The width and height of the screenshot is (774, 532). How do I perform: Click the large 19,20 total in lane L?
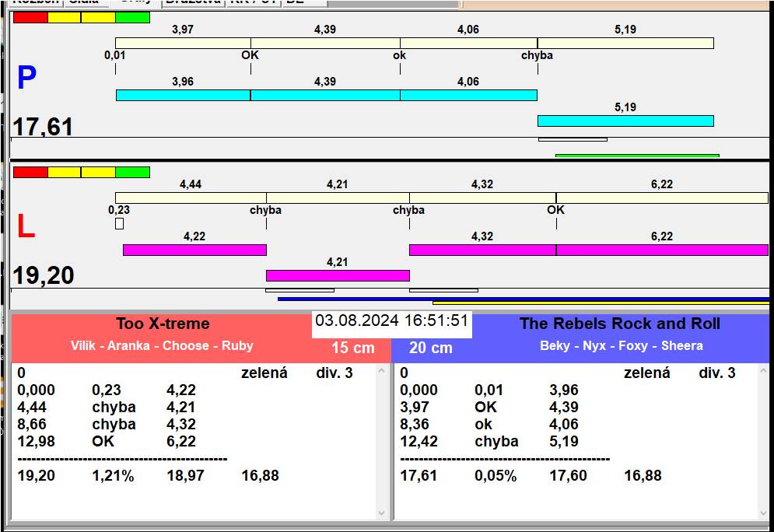(x=44, y=275)
